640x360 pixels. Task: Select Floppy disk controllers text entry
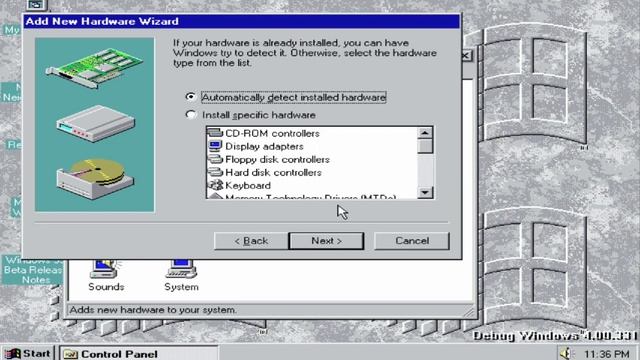coord(277,160)
